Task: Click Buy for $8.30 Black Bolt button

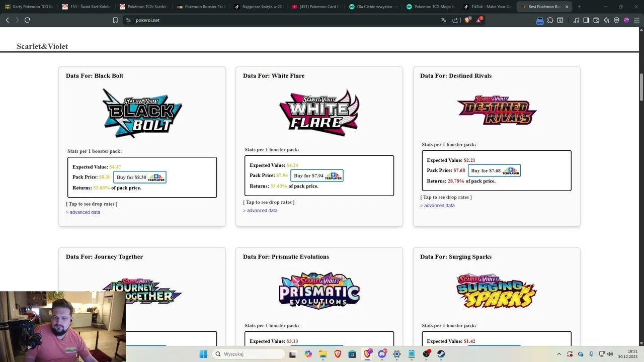Action: click(140, 177)
